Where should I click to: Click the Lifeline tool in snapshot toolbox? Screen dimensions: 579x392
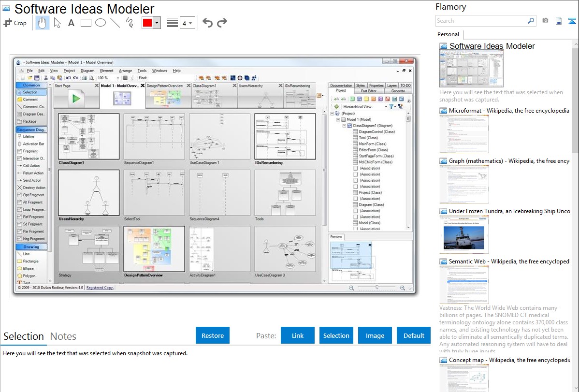click(29, 137)
